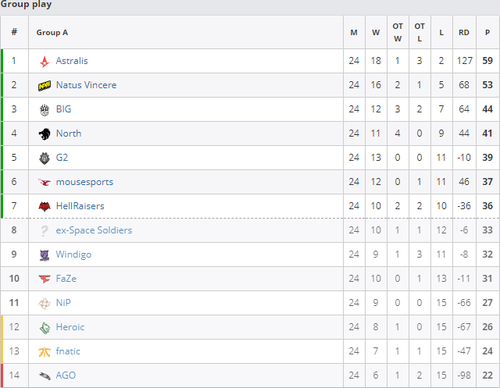Click the OT W column header
Image resolution: width=500 pixels, height=388 pixels.
[397, 32]
